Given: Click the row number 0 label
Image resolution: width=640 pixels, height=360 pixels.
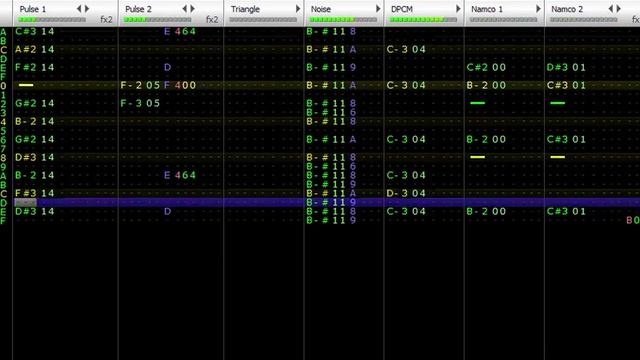Looking at the screenshot, I should tap(3, 86).
